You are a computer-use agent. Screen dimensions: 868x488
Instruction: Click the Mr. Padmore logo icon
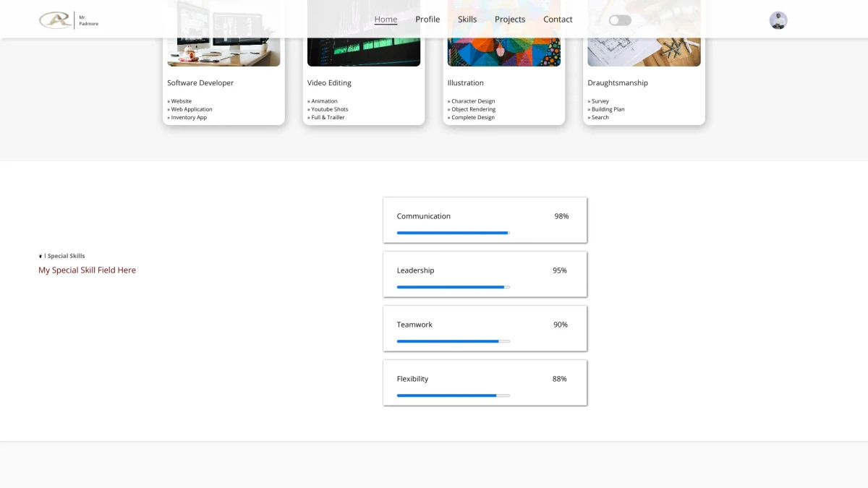(56, 20)
